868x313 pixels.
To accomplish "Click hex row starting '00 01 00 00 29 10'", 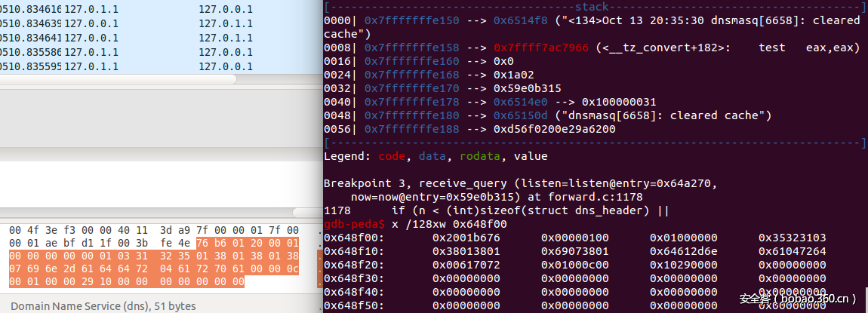I will (127, 282).
